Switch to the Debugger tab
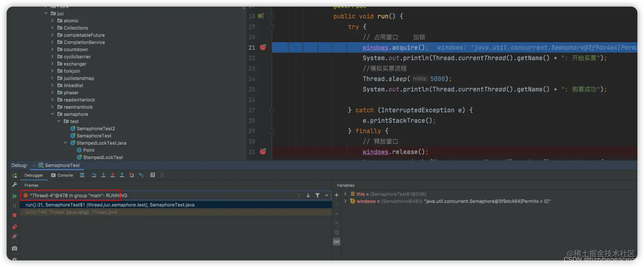Screen dimensions: 644x267 tap(34, 175)
